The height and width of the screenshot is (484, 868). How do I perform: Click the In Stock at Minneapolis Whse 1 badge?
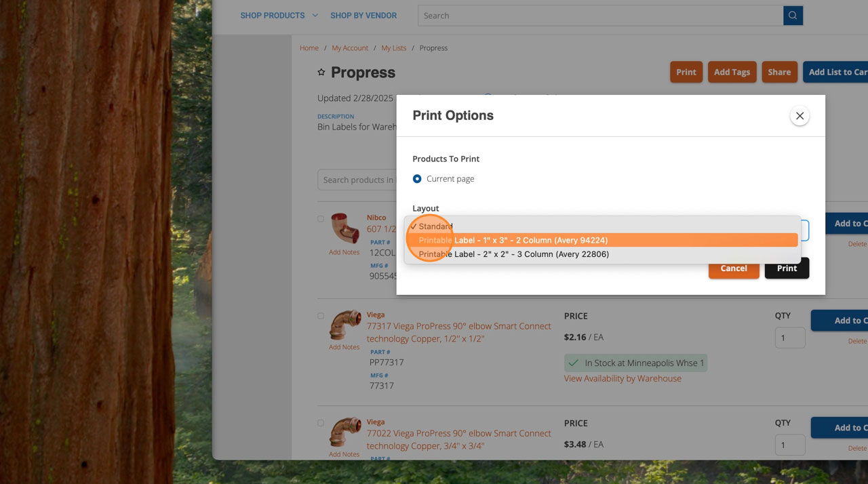(635, 363)
